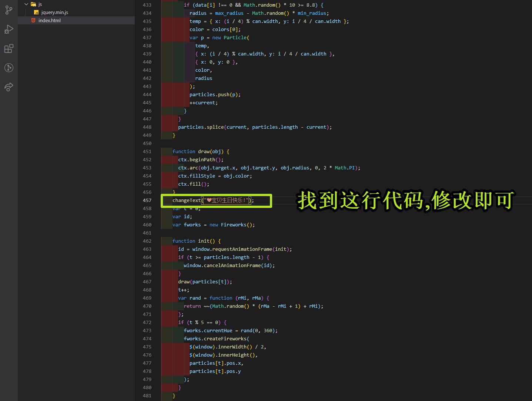Click 'draw(particles[t]);' code line
Viewport: 532px width, 401px height.
[x=205, y=282]
